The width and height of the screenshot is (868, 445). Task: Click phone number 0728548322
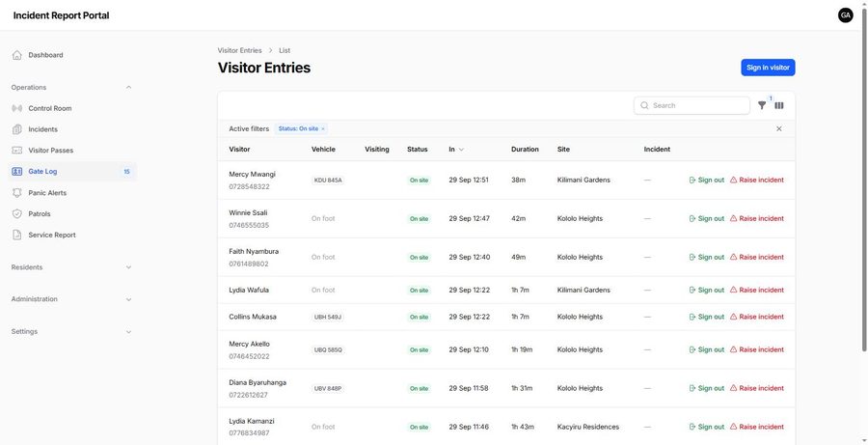pyautogui.click(x=249, y=186)
